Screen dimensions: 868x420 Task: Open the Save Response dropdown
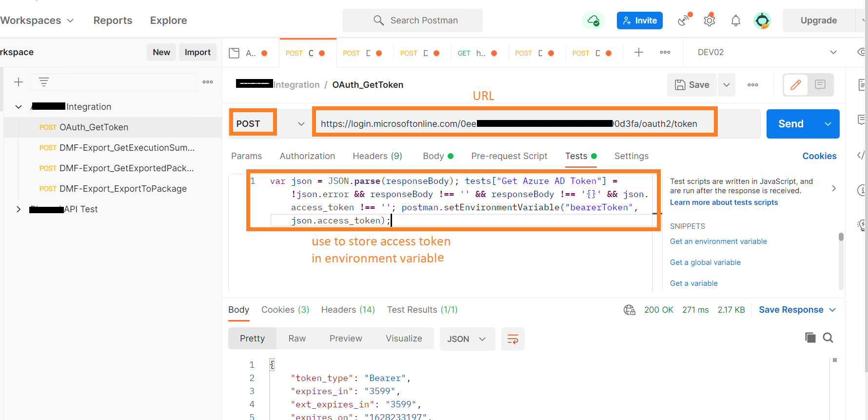click(797, 310)
